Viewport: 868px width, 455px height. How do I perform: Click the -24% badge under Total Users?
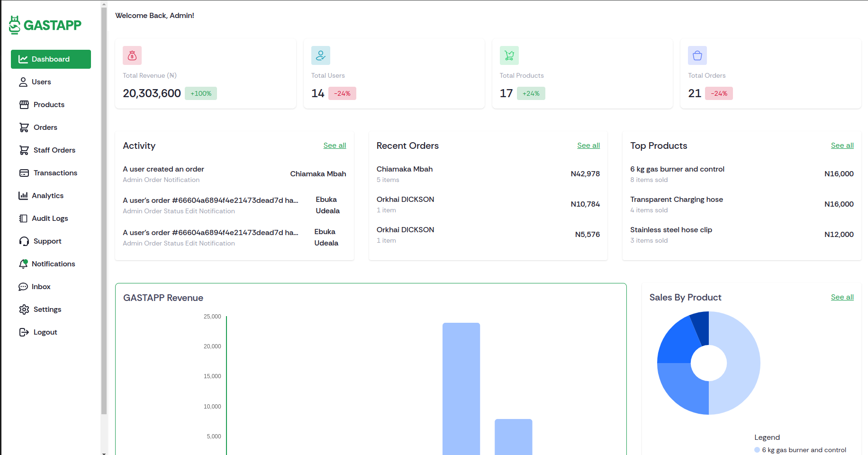(x=342, y=93)
